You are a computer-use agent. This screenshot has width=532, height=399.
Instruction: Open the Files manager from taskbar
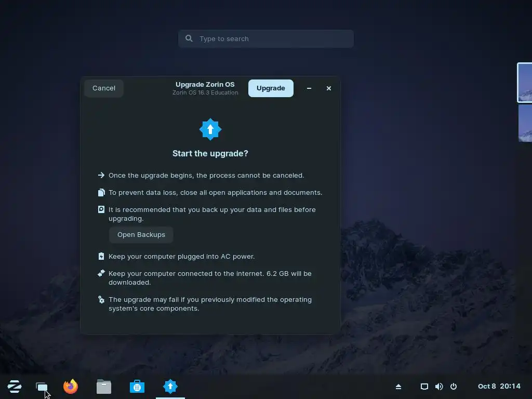(104, 387)
